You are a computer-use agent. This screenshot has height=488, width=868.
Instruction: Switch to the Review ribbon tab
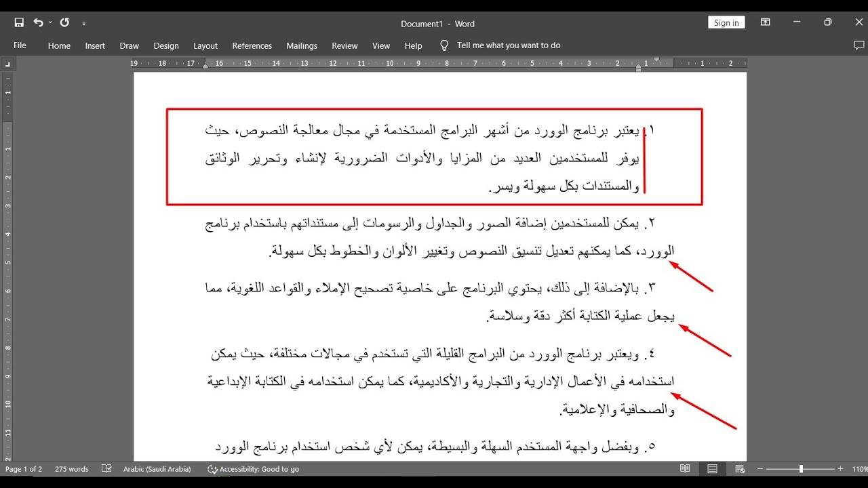(344, 45)
